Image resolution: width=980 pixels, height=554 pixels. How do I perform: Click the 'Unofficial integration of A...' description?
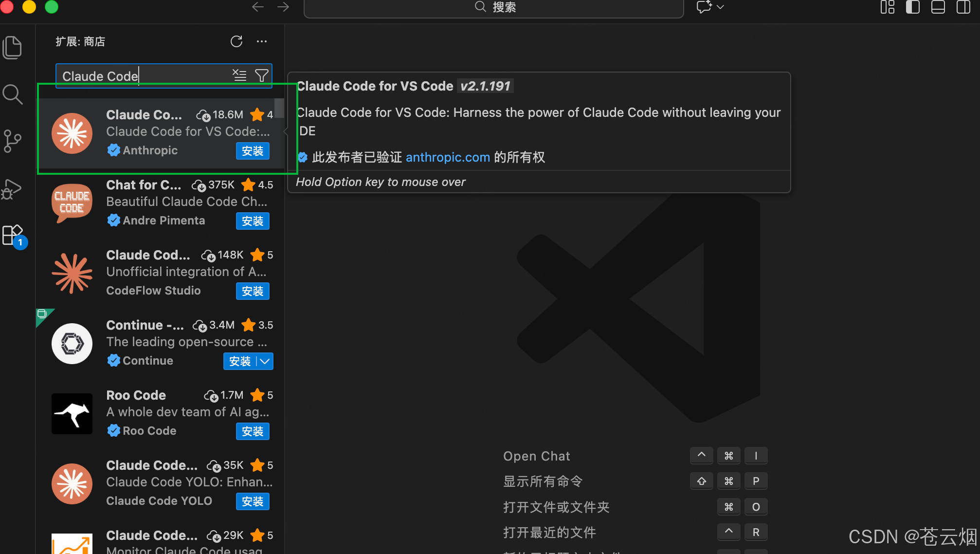[186, 272]
